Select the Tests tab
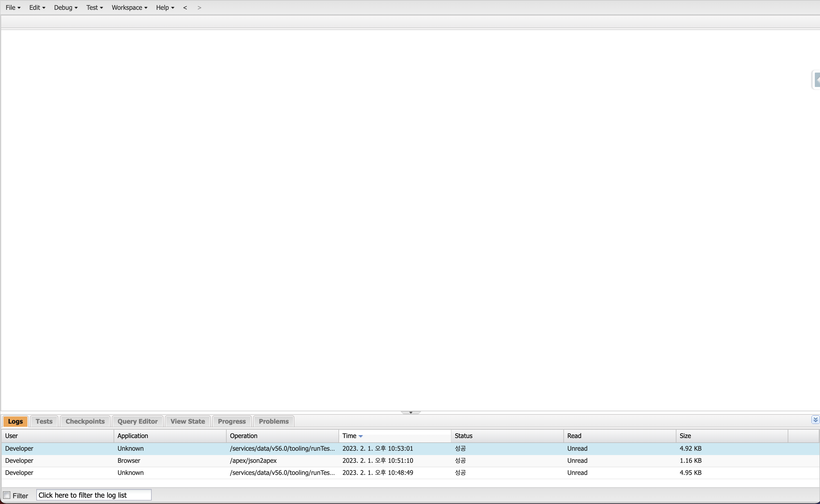This screenshot has width=820, height=504. point(44,421)
